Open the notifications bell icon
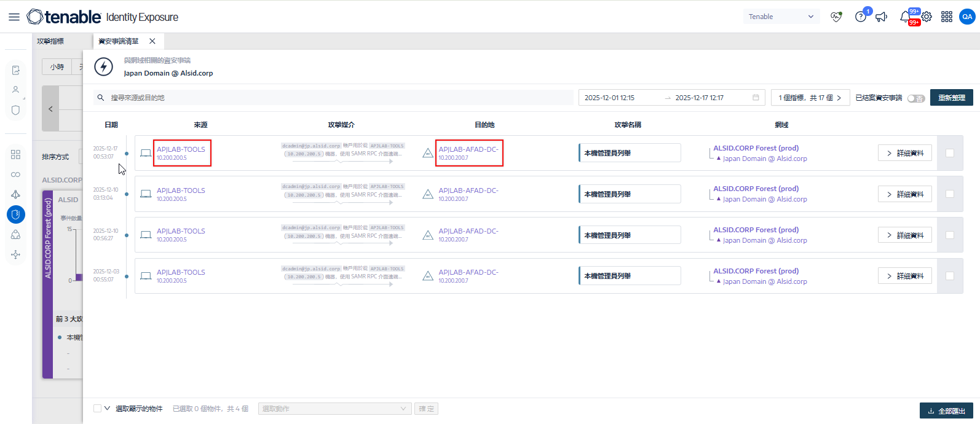 click(x=905, y=17)
